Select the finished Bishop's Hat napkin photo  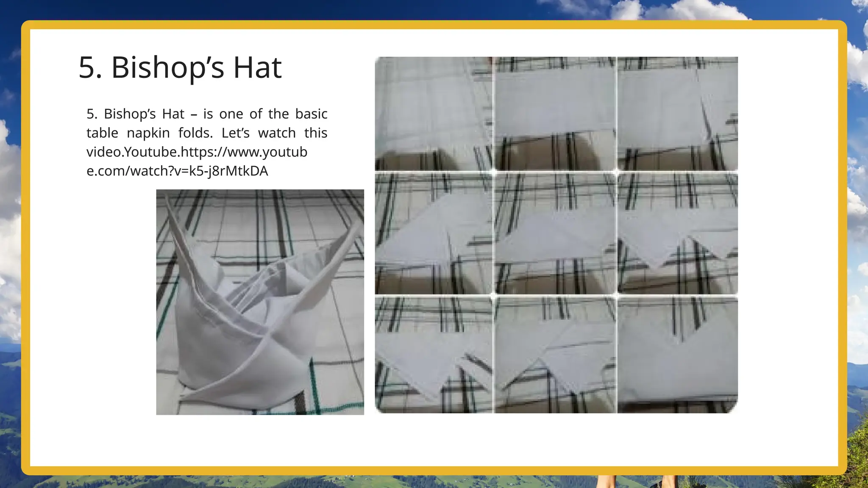coord(260,302)
